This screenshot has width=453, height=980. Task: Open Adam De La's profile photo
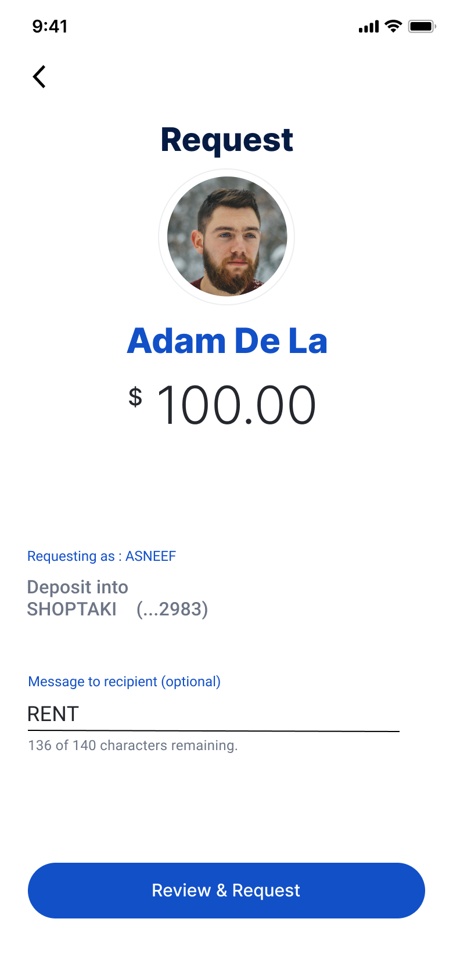click(x=227, y=237)
